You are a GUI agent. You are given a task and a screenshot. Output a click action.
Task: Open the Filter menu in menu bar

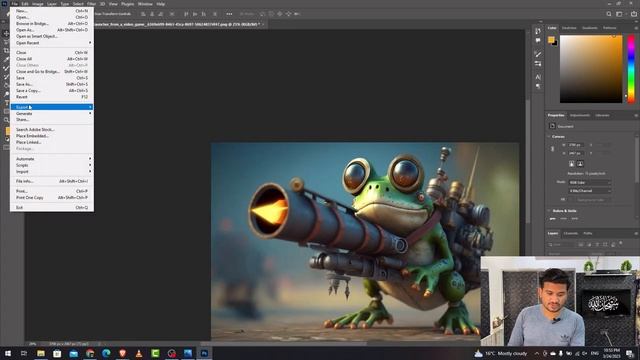coord(91,4)
